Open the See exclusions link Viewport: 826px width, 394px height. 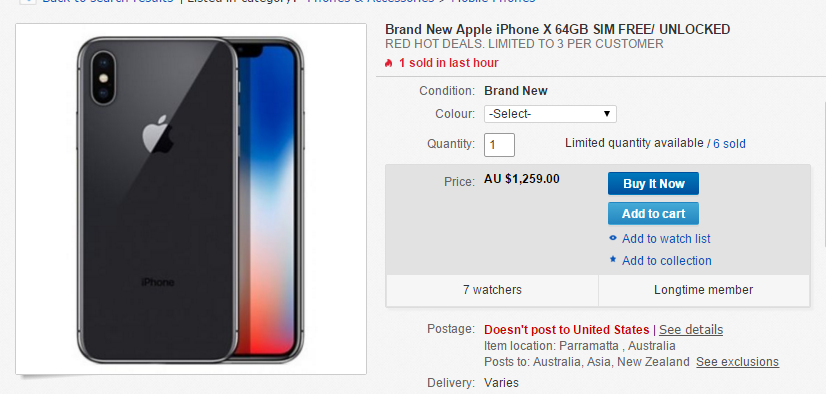coord(737,362)
